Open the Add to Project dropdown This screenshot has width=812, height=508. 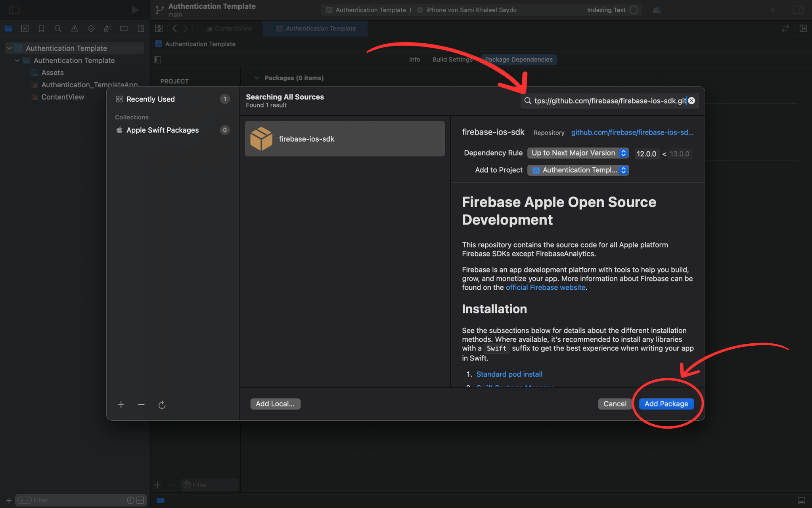578,170
